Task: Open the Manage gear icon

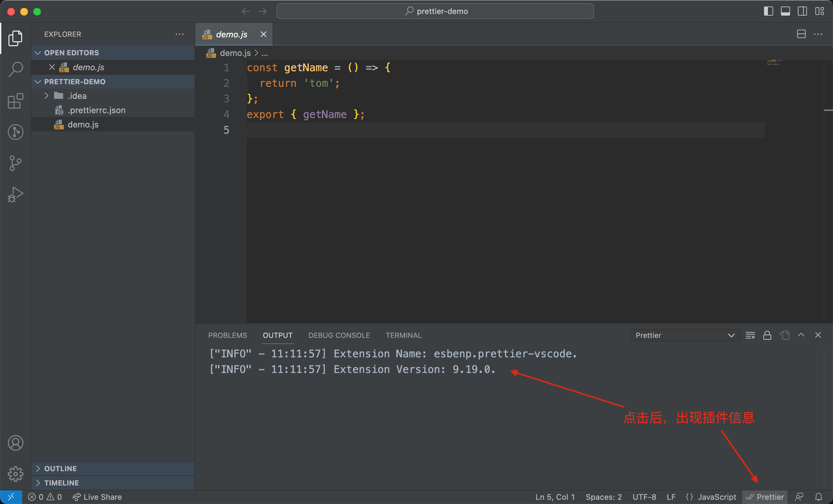Action: pos(16,474)
